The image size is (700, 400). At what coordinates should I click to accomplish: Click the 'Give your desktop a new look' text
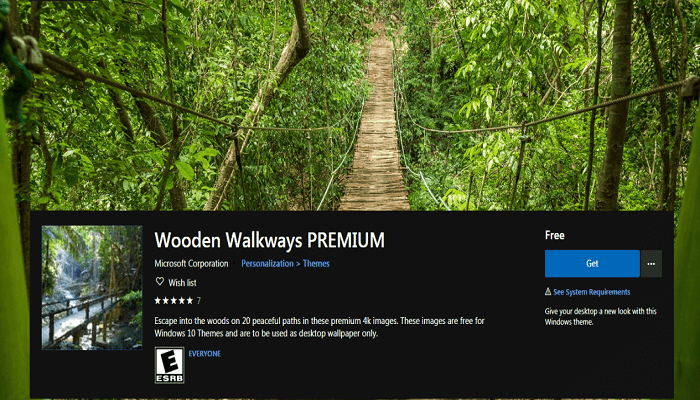coord(600,317)
